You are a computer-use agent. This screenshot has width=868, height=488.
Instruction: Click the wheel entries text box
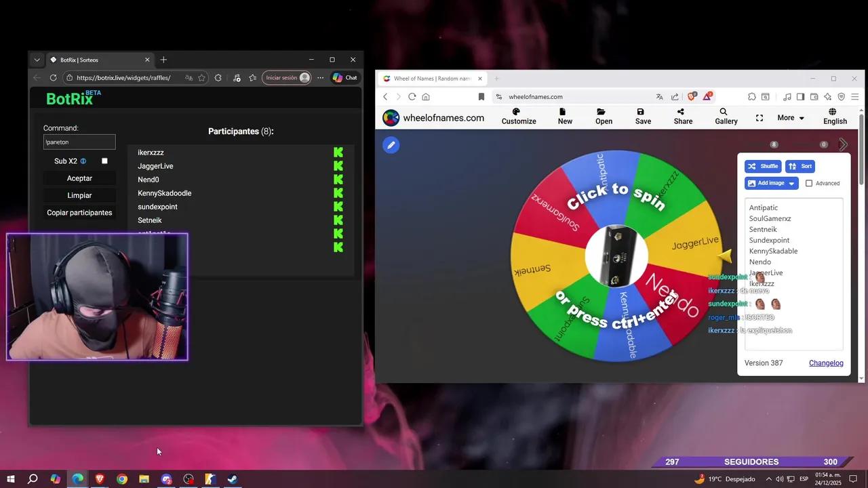(x=794, y=274)
